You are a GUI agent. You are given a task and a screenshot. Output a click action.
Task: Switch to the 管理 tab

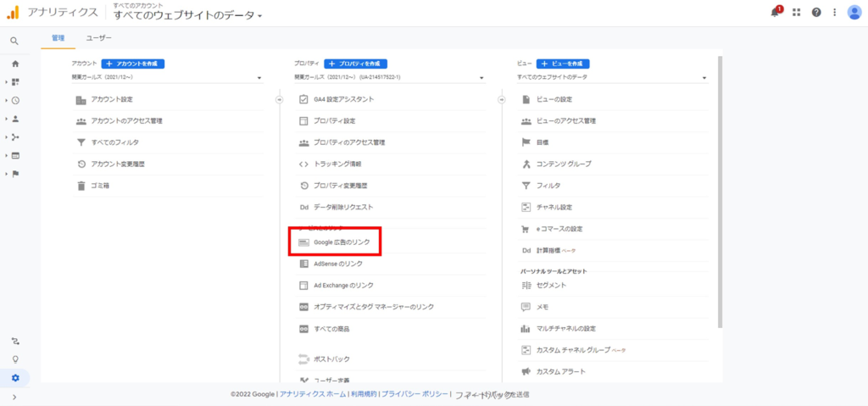tap(58, 38)
